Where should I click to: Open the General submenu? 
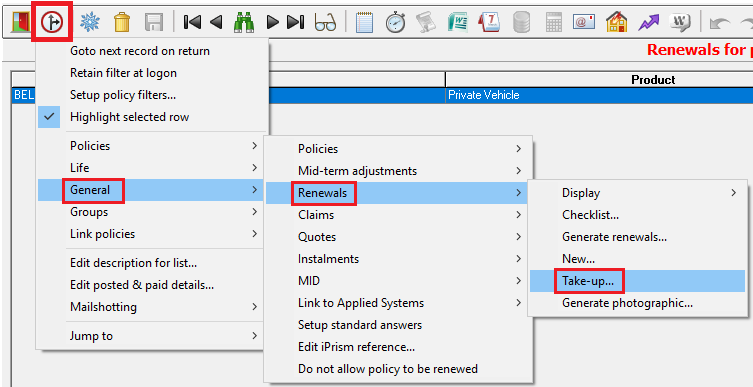[150, 190]
